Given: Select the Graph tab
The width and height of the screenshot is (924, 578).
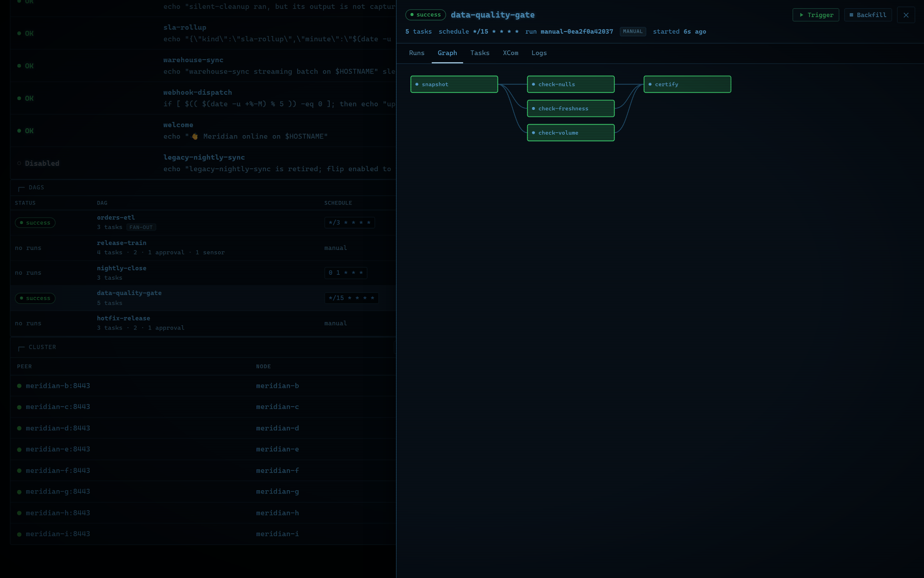Looking at the screenshot, I should [x=447, y=53].
